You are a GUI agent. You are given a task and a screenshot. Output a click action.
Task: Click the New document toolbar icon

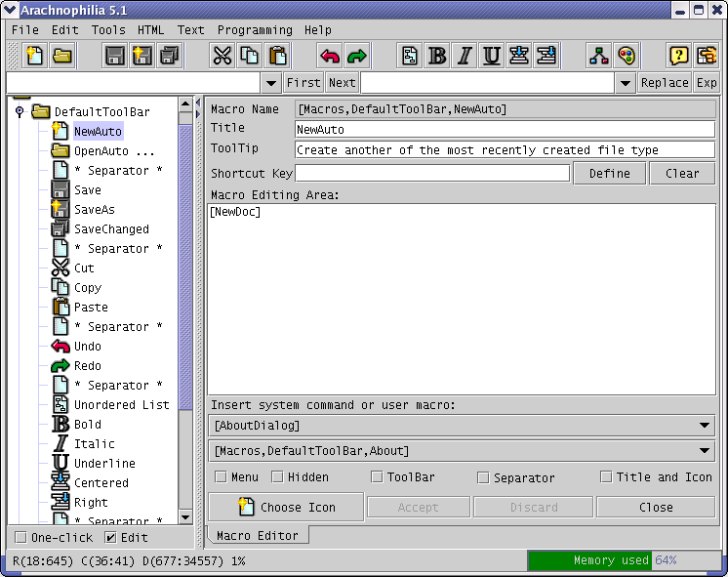34,56
